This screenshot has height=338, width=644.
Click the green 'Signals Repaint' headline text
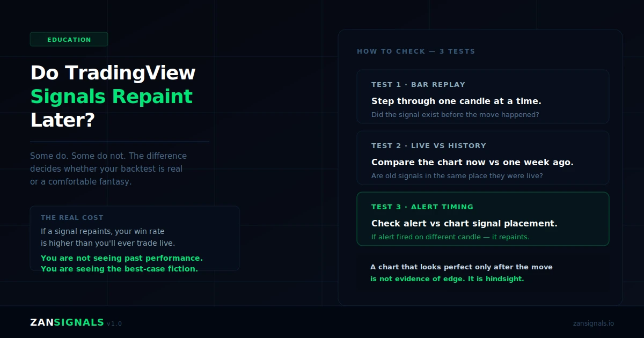coord(112,97)
